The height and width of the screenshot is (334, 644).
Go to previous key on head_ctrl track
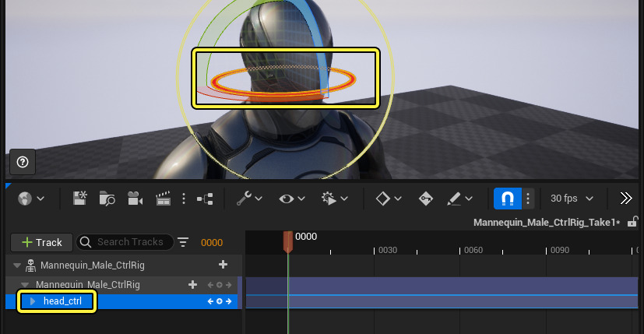210,301
